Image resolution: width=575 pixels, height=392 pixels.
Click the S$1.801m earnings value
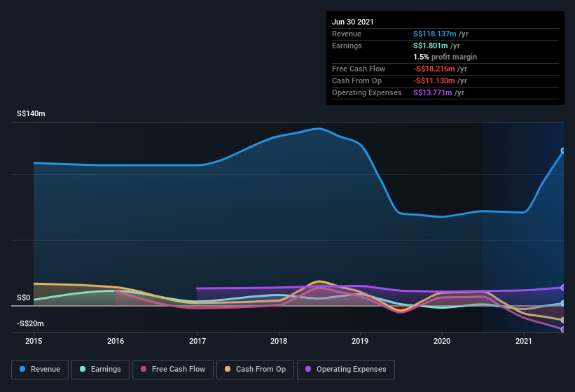pyautogui.click(x=431, y=45)
